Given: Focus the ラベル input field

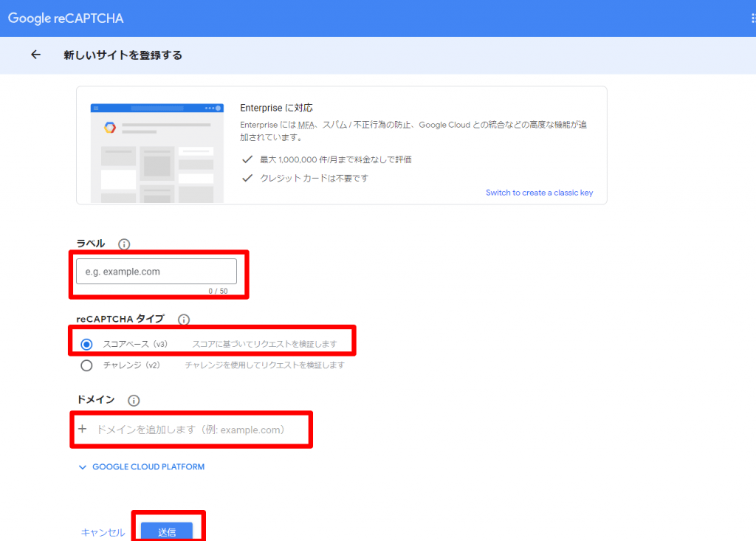Looking at the screenshot, I should 157,272.
